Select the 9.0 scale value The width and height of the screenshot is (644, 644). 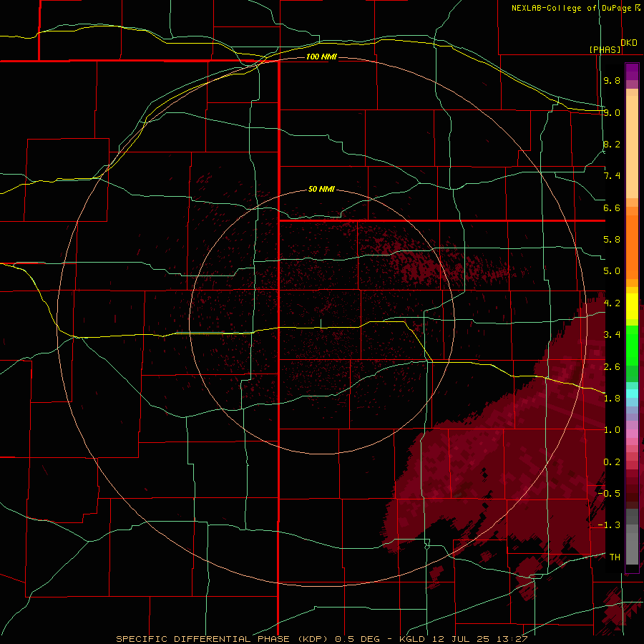point(612,112)
